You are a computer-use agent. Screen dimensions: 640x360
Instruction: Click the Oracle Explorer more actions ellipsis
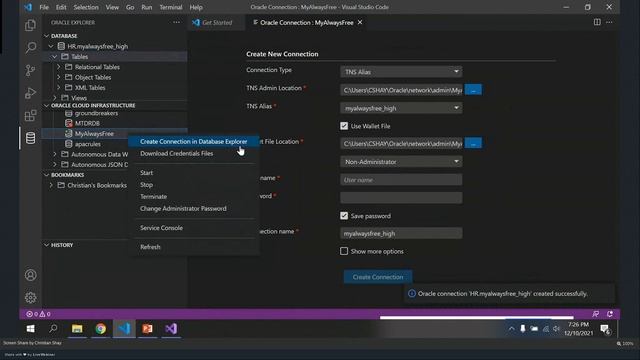(176, 22)
